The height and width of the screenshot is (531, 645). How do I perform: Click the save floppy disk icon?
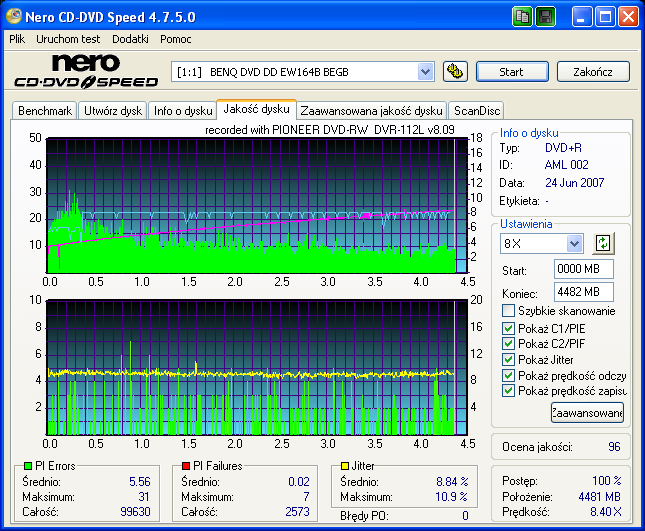tap(545, 17)
